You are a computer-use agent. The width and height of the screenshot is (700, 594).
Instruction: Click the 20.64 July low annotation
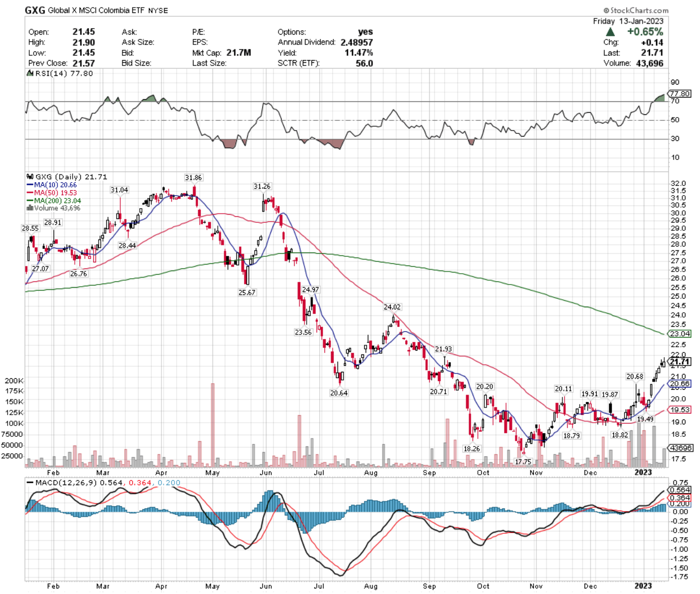click(339, 393)
